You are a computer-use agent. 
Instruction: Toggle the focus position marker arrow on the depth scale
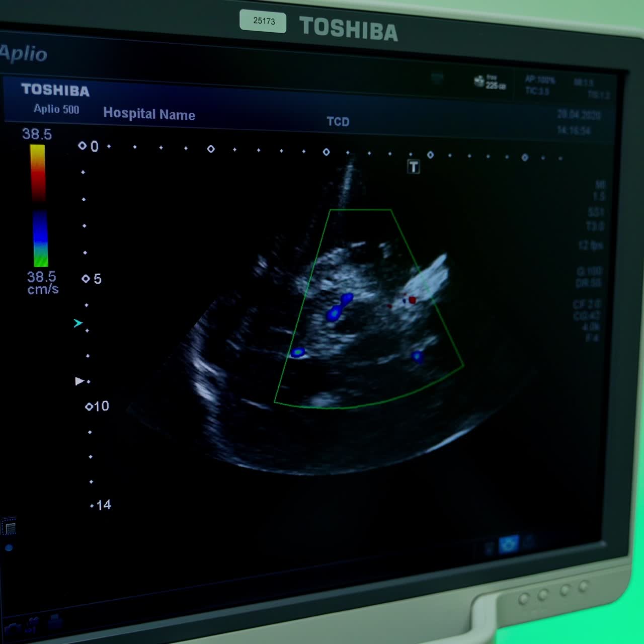tap(79, 381)
